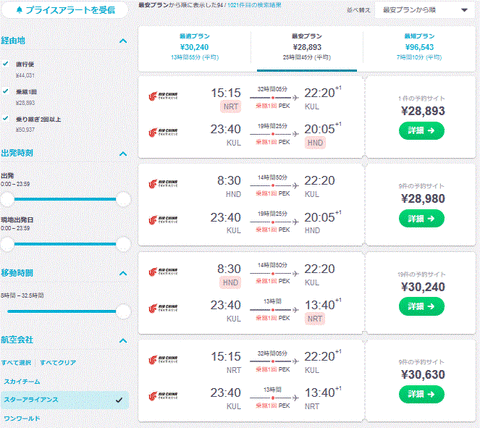This screenshot has width=480, height=428.
Task: Uncheck the 直行便 direct flight checkbox
Action: pos(6,63)
